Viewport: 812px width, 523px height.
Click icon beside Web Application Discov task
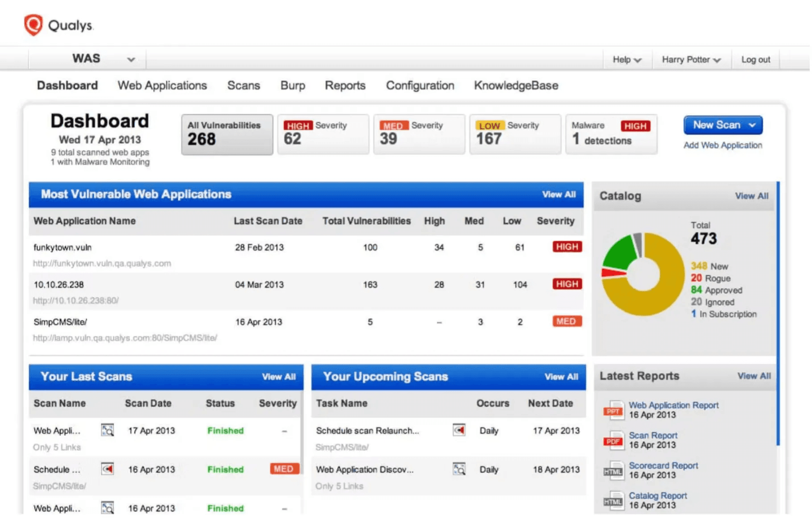click(x=460, y=470)
